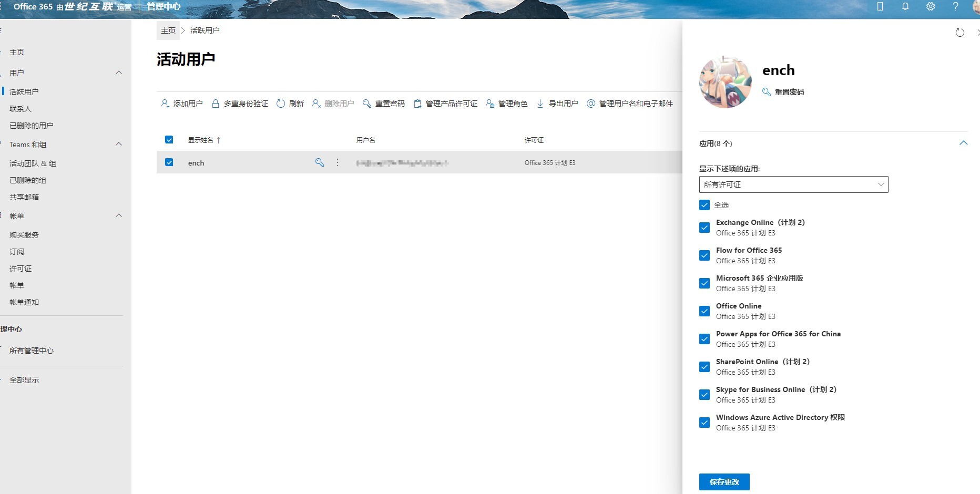Uncheck Exchange Online (计划 2) app
980x494 pixels.
(x=705, y=228)
